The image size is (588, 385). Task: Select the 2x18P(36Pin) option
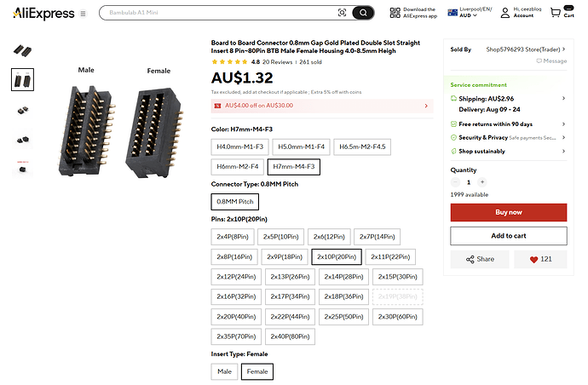344,296
